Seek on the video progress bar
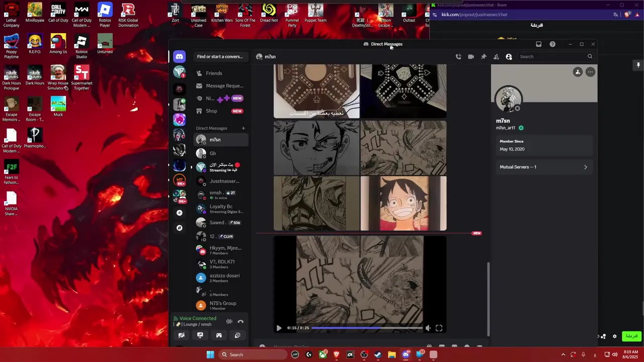 (x=367, y=328)
